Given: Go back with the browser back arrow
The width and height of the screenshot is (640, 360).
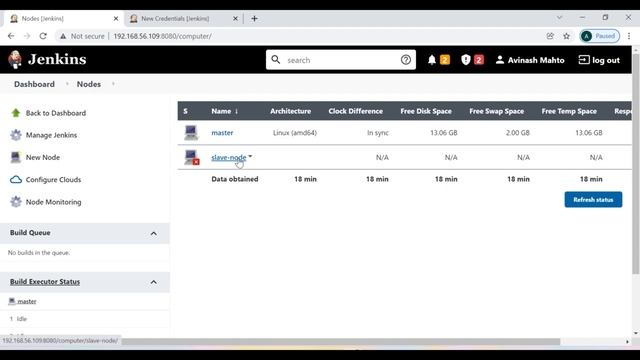Looking at the screenshot, I should 11,36.
